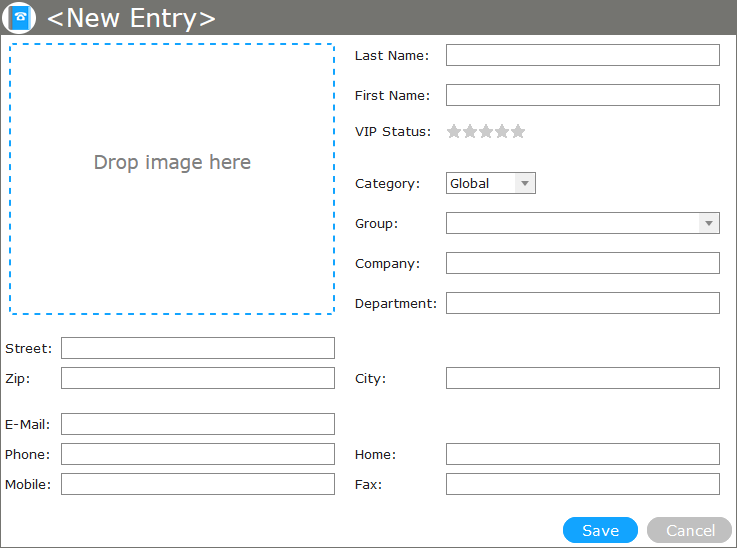Image resolution: width=737 pixels, height=548 pixels.
Task: Click into the Street field
Action: click(x=198, y=348)
